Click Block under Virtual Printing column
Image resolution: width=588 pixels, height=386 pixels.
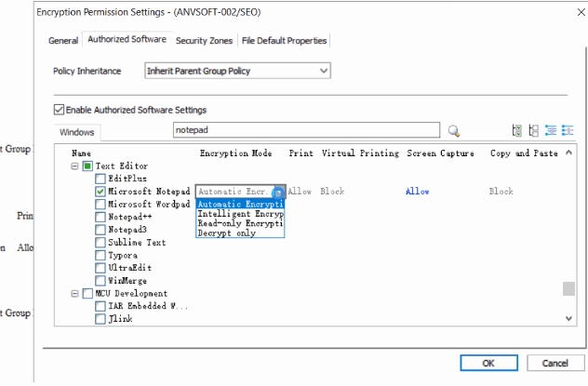point(332,192)
